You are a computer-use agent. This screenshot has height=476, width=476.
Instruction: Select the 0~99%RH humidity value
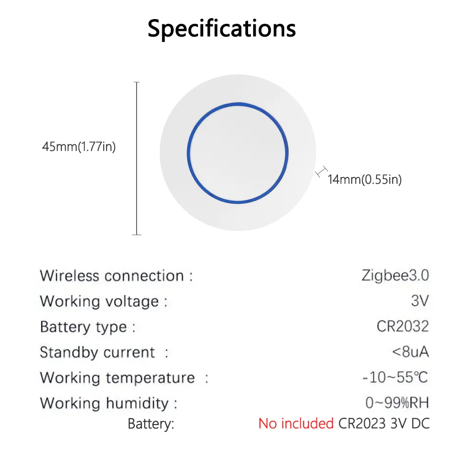(x=397, y=403)
